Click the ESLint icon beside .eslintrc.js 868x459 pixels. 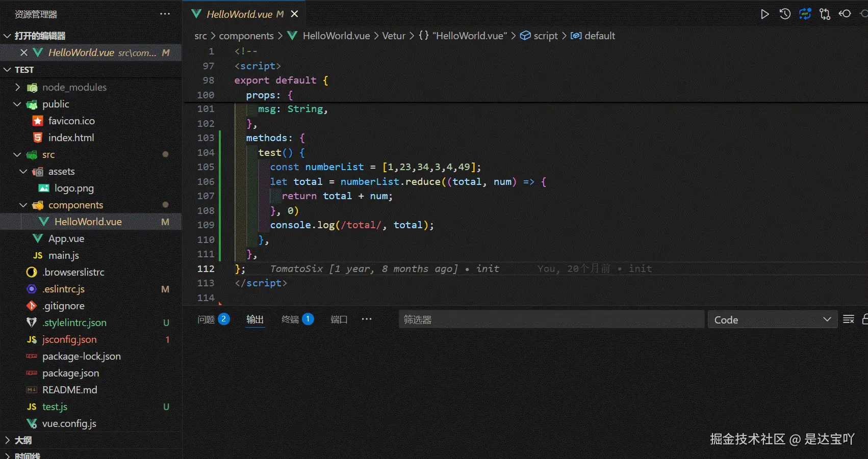pos(31,289)
